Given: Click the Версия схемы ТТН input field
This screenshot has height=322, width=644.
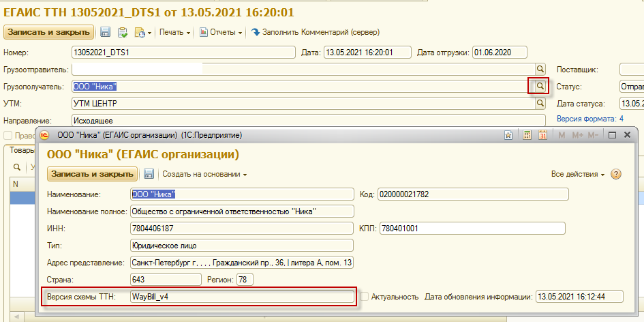Looking at the screenshot, I should [241, 297].
